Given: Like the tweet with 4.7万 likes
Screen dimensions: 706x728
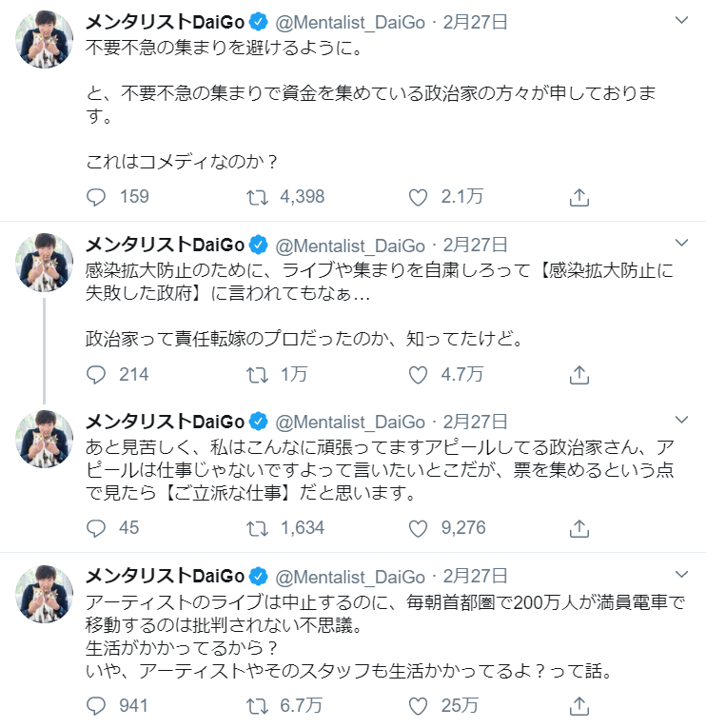Looking at the screenshot, I should (419, 374).
